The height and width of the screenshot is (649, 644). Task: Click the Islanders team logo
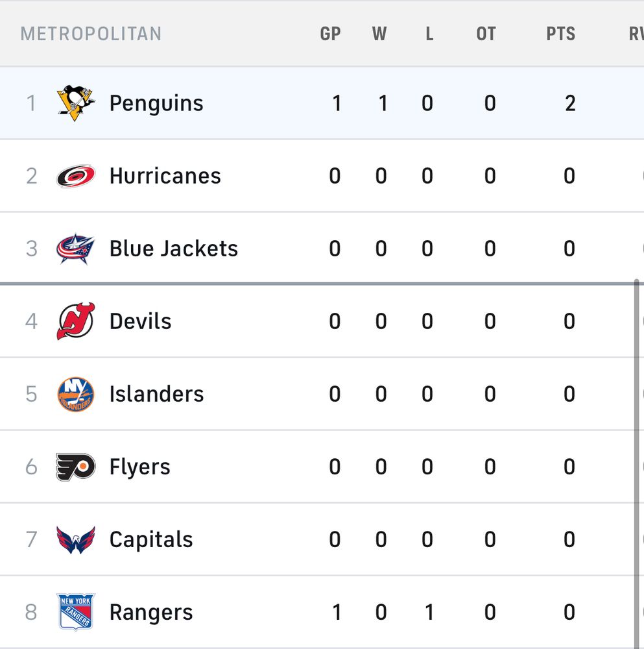(x=76, y=394)
